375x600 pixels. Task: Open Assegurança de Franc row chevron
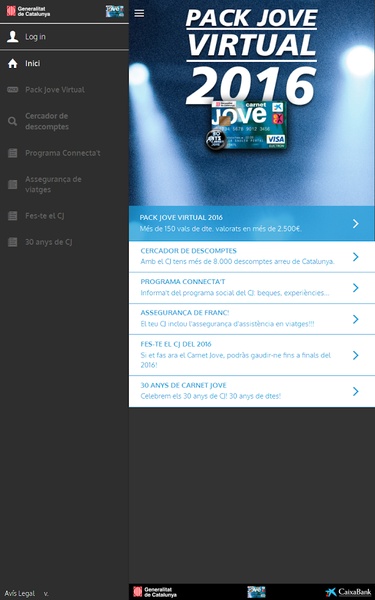click(356, 319)
